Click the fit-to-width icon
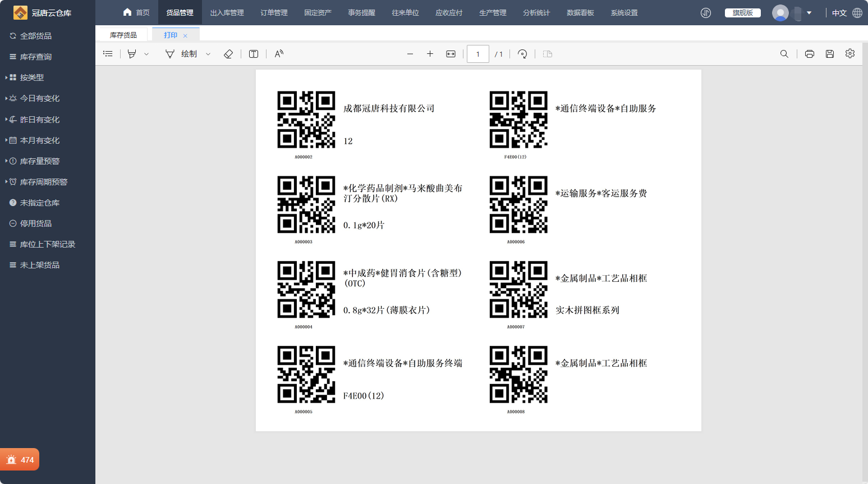 pos(451,54)
